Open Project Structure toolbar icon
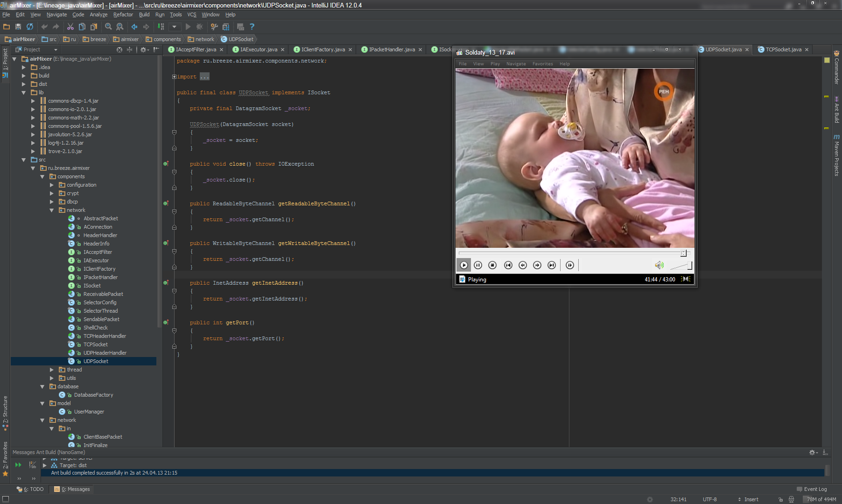 click(226, 27)
